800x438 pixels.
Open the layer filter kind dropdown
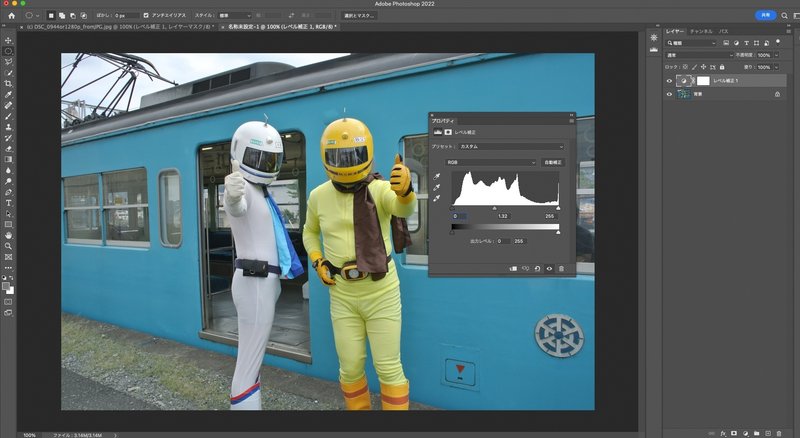691,43
